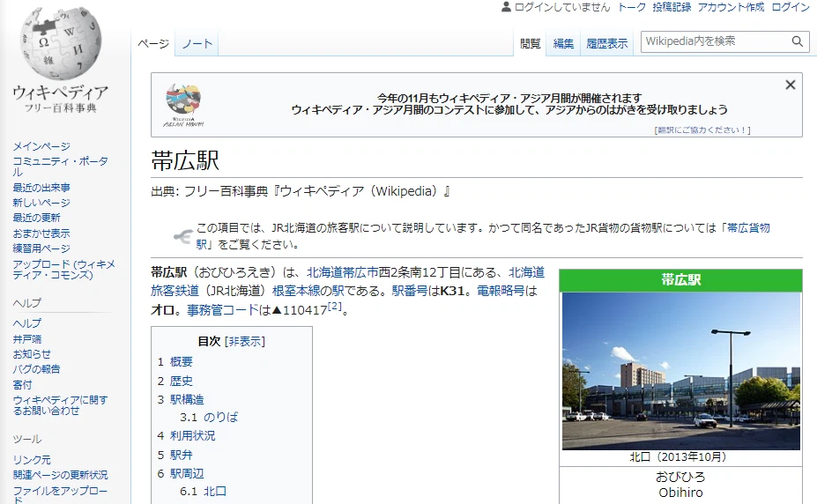This screenshot has height=504, width=817.
Task: Open the 履歴表示 tab
Action: point(606,44)
